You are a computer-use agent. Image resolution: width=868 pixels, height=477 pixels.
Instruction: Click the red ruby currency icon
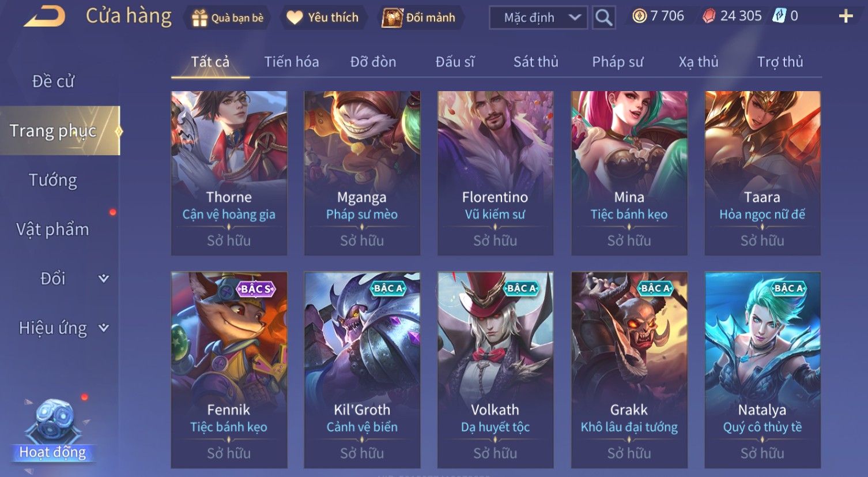click(x=709, y=16)
